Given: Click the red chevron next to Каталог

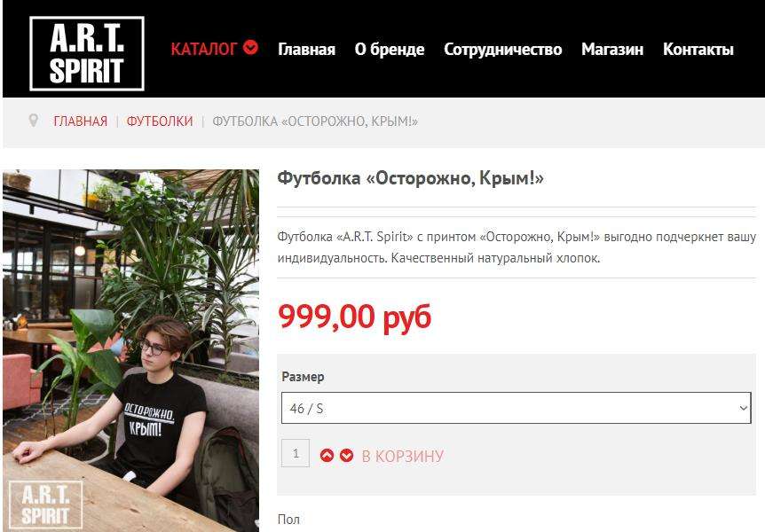Looking at the screenshot, I should click(251, 47).
